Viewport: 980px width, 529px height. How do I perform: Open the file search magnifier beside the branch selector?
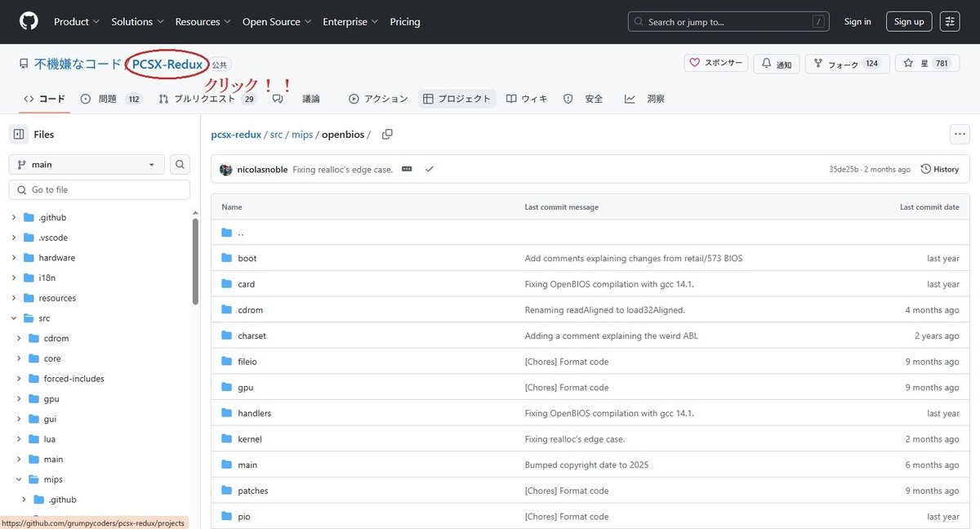pyautogui.click(x=180, y=164)
